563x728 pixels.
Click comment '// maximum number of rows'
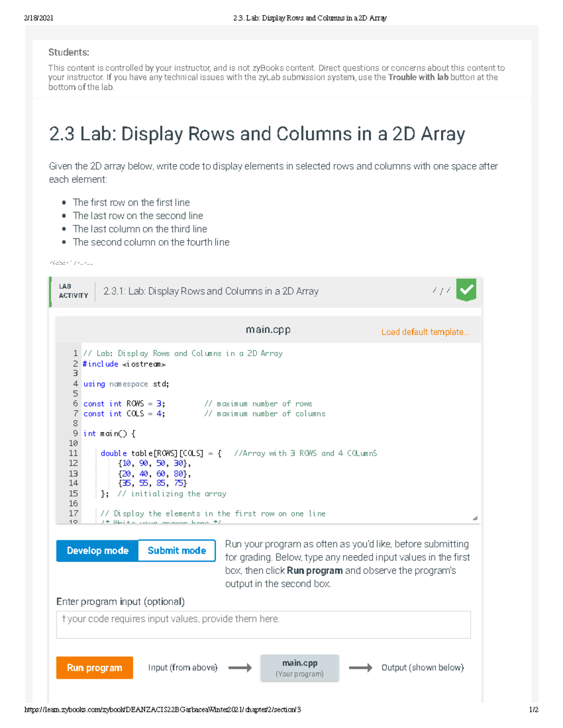tap(258, 404)
